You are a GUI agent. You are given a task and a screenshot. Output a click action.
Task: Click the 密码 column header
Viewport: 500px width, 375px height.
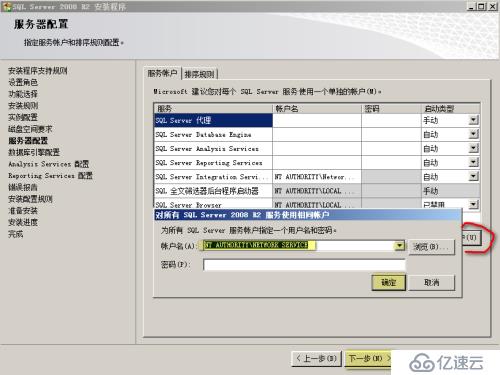tap(391, 108)
